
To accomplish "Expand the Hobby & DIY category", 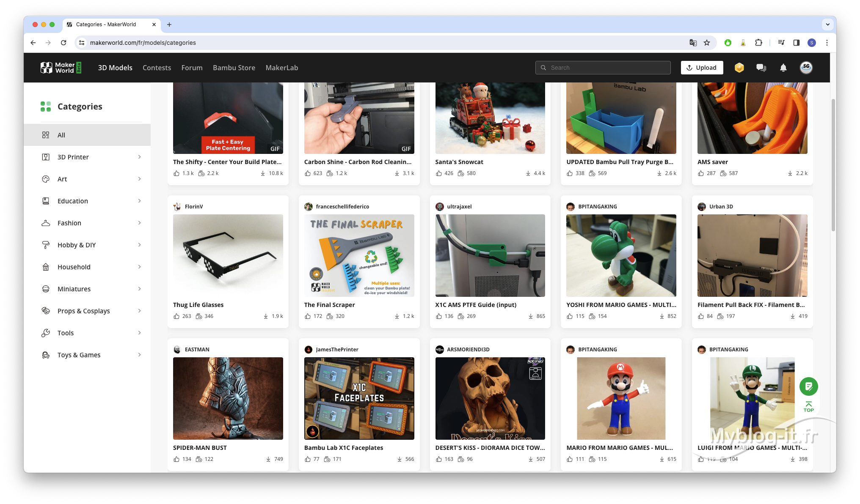I will tap(139, 245).
